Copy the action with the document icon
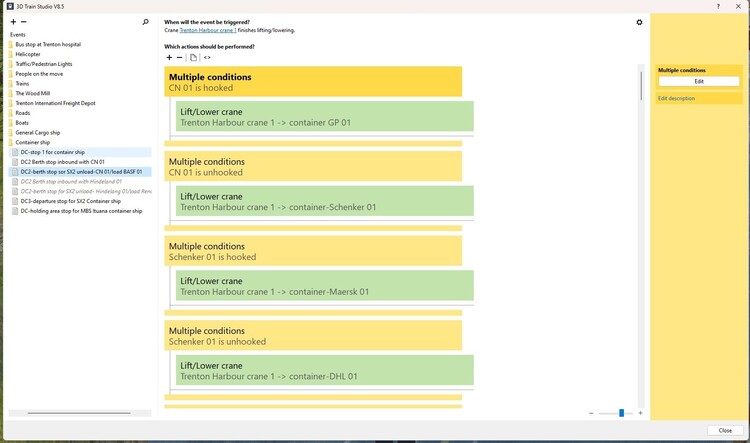Viewport: 750px width, 443px height. [x=193, y=57]
